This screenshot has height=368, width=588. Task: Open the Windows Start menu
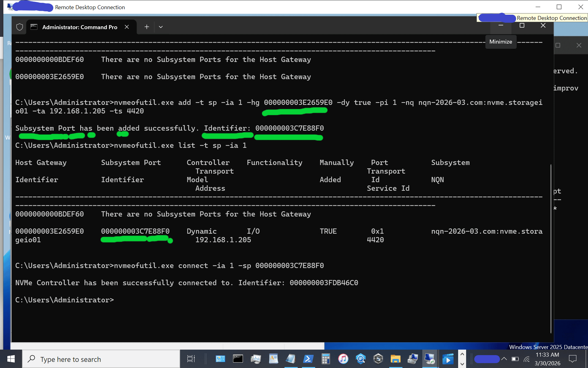click(11, 359)
